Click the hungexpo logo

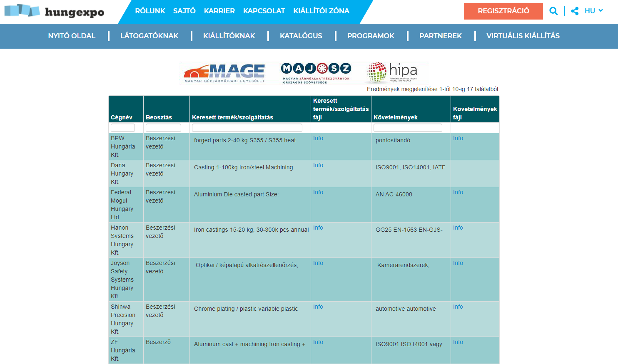tap(54, 11)
